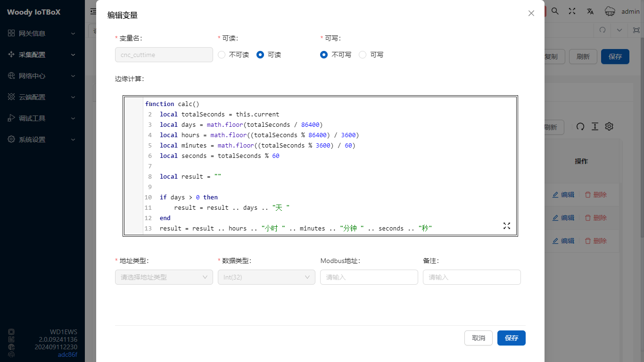Click the table reload icon
This screenshot has width=644, height=362.
tap(580, 126)
